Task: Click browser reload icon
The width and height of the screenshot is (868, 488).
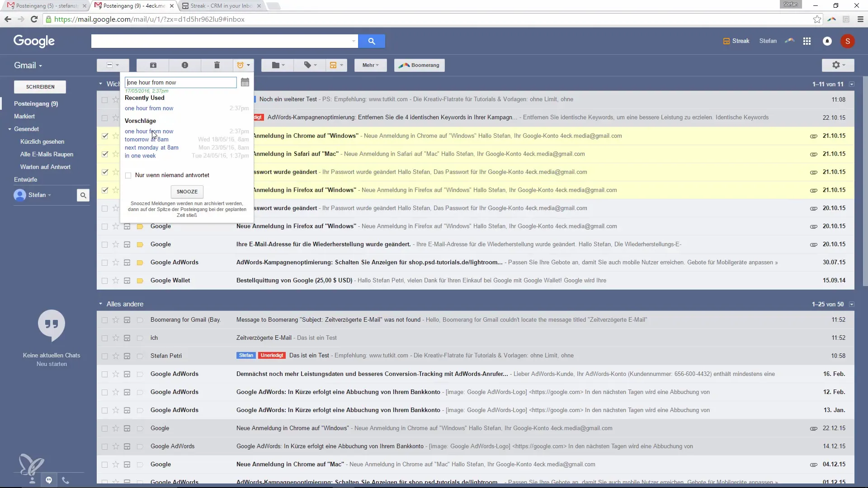Action: pyautogui.click(x=34, y=19)
